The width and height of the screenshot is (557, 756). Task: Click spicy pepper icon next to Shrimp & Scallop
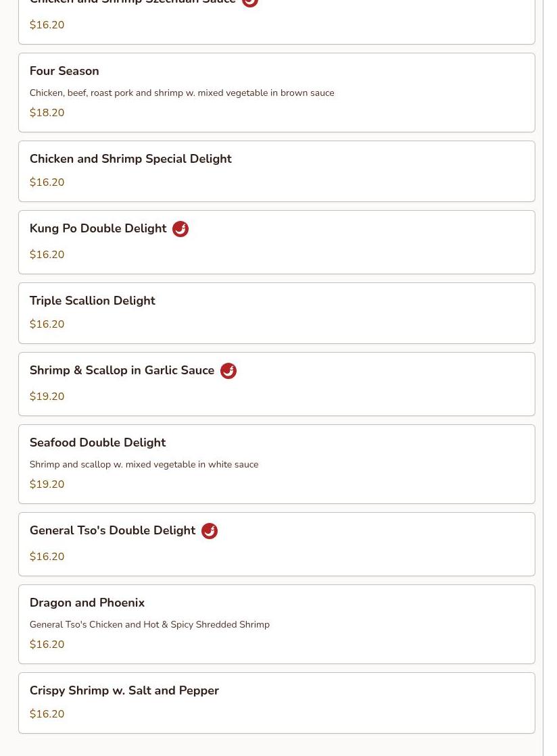(228, 371)
